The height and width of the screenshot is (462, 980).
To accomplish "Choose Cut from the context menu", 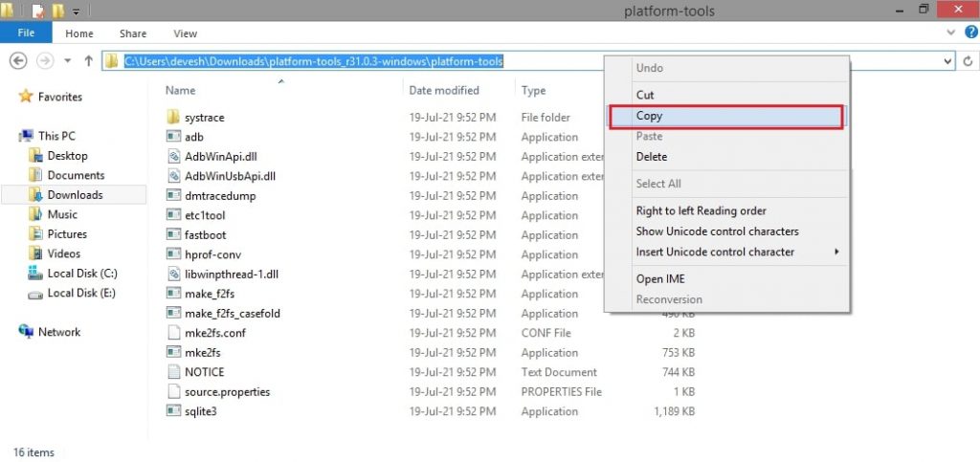I will click(x=645, y=96).
